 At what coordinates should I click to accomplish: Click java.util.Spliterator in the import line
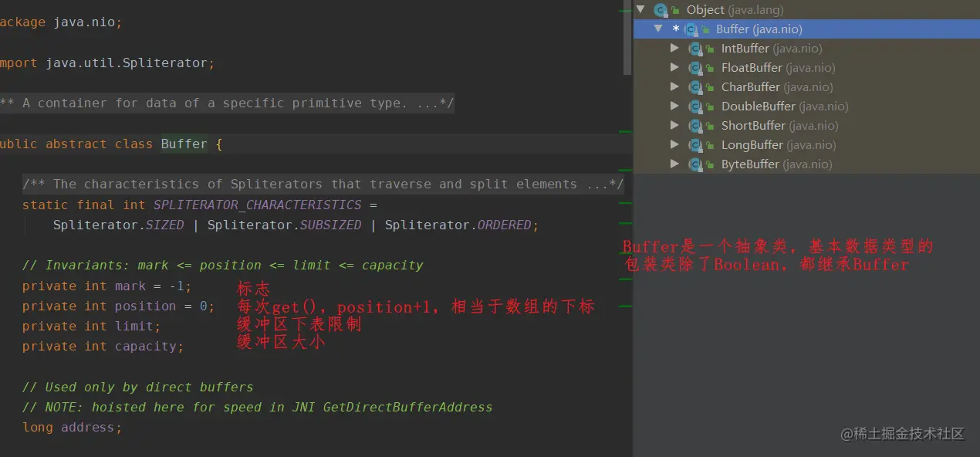[126, 63]
